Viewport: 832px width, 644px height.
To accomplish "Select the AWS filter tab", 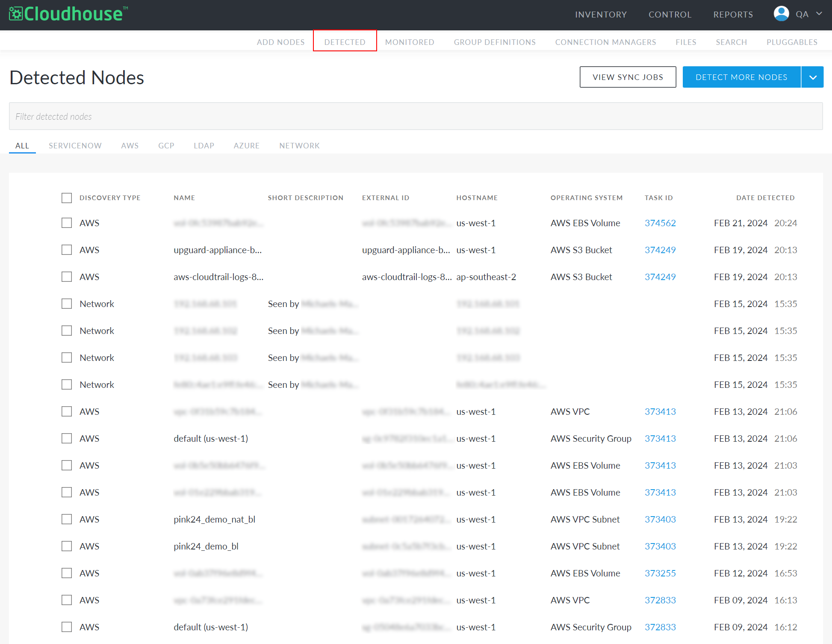I will pos(130,145).
